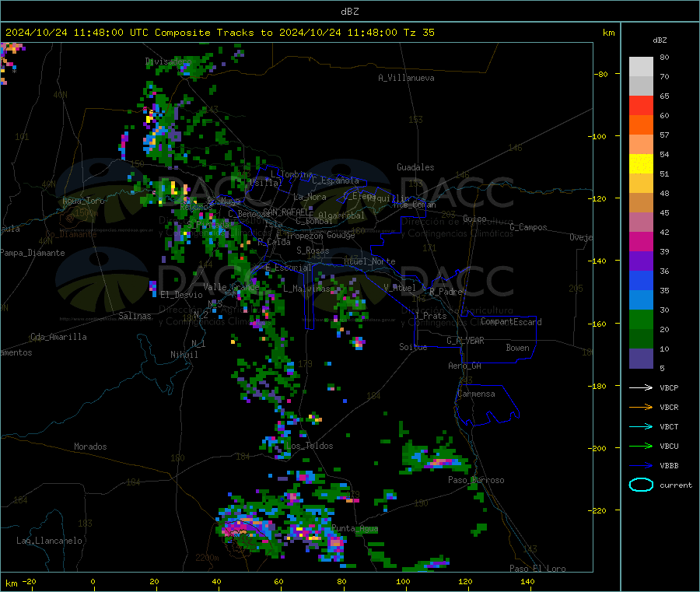Select the red 60 dBZ color swatch

click(x=641, y=105)
